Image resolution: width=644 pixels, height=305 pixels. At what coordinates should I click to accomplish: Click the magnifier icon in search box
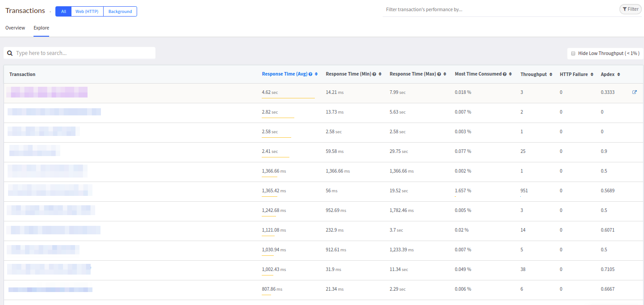[x=10, y=53]
